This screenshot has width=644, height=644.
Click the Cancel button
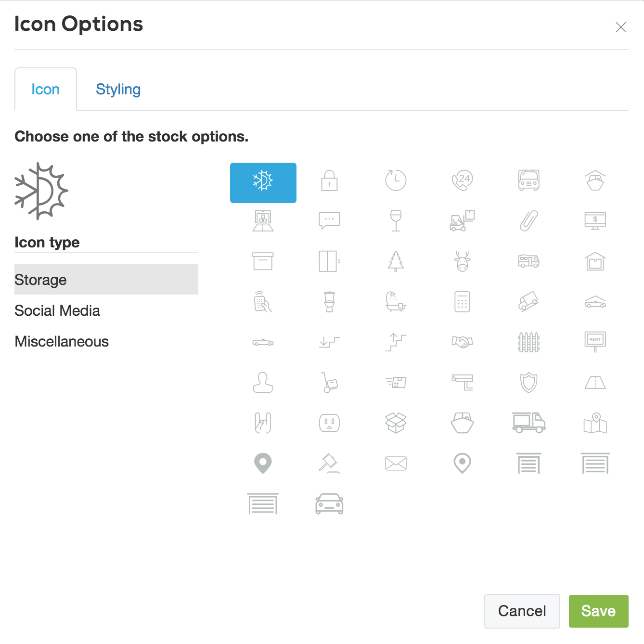[522, 611]
